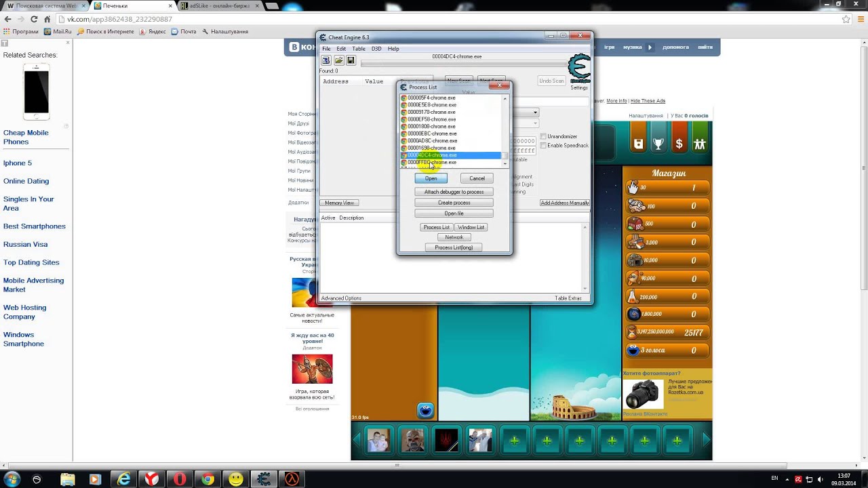Buy the cookie monster item for 3 голоса
Viewport: 868px width, 488px height.
[x=667, y=350]
